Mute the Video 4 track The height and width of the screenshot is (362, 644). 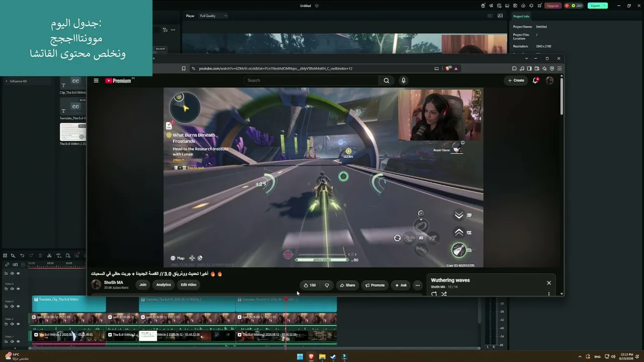(12, 288)
